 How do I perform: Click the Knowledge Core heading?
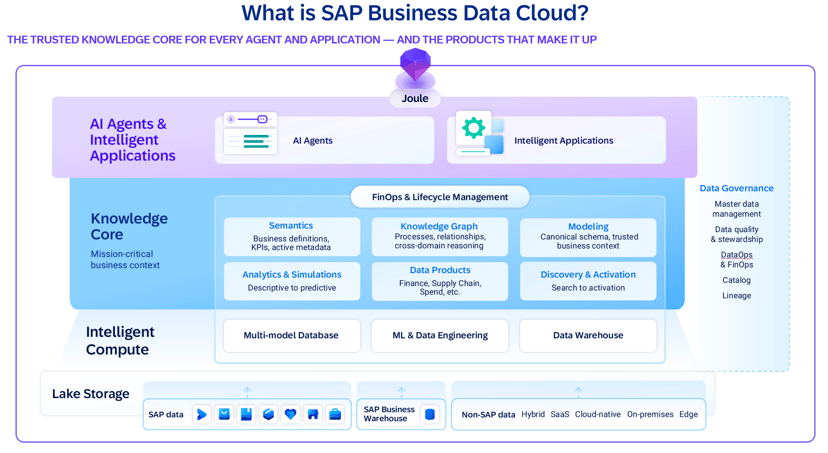129,226
